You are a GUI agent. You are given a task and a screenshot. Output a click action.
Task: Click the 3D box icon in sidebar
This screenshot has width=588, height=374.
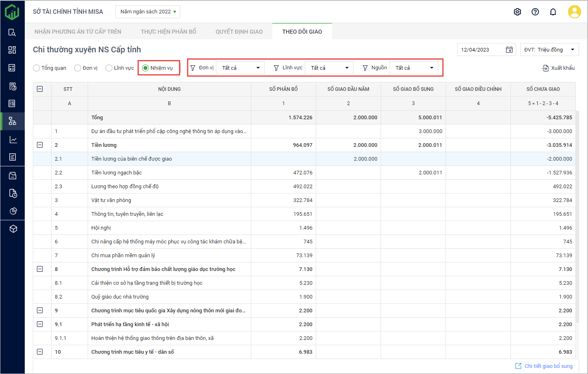coord(13,229)
